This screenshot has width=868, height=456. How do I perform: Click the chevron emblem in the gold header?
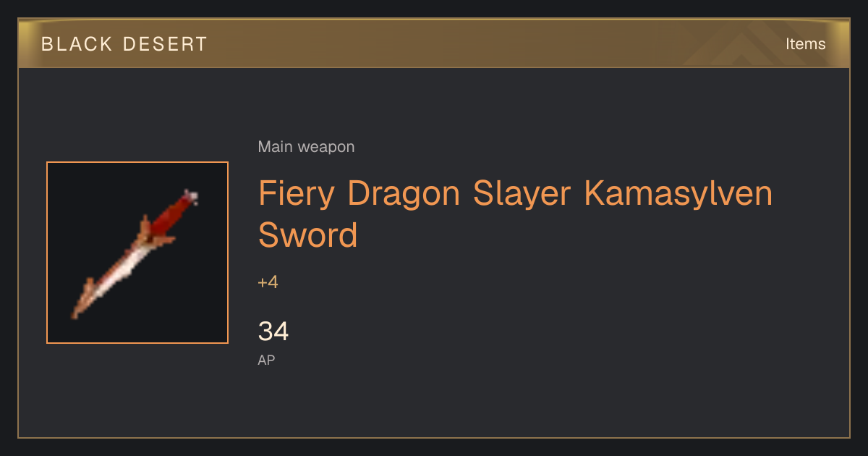(749, 43)
